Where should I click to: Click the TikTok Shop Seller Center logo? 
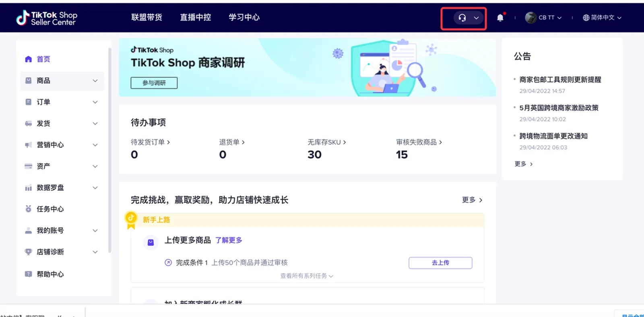[x=47, y=18]
